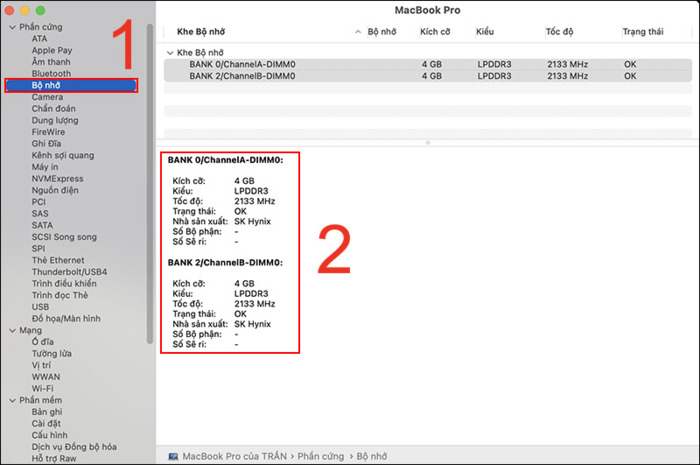Viewport: 700px width, 465px height.
Task: Open the Bluetooth hardware entry
Action: 51,73
